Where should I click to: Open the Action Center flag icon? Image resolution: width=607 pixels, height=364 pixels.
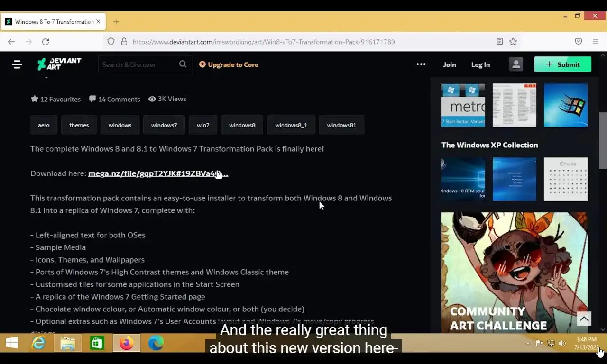coord(539,344)
